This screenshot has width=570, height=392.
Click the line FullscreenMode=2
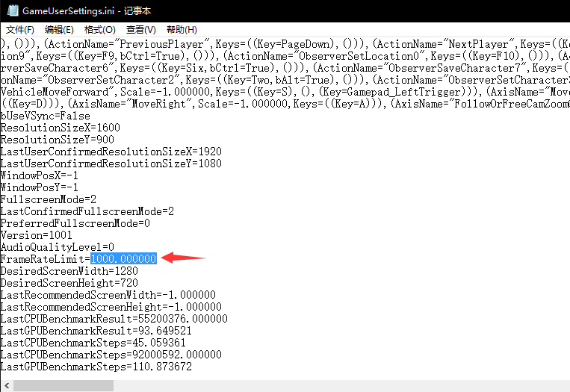point(48,199)
